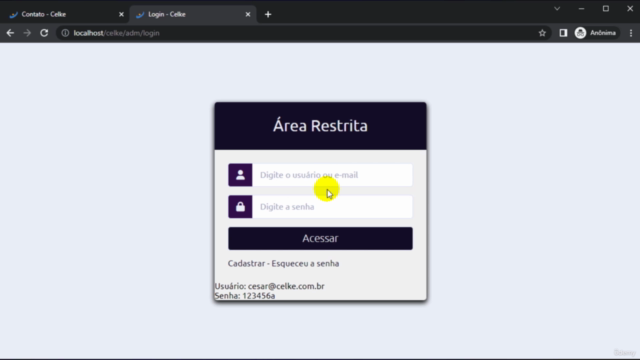640x360 pixels.
Task: Focus the usuário ou e-mail field
Action: click(332, 175)
